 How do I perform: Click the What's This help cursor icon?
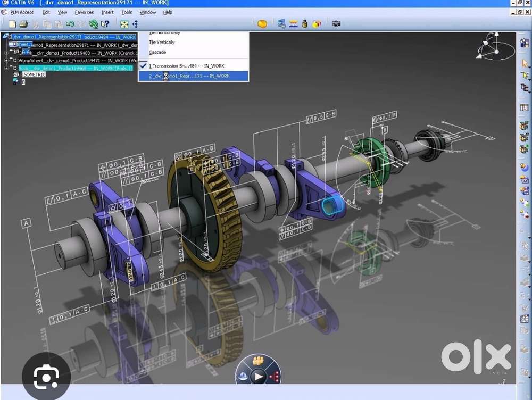pos(105,24)
